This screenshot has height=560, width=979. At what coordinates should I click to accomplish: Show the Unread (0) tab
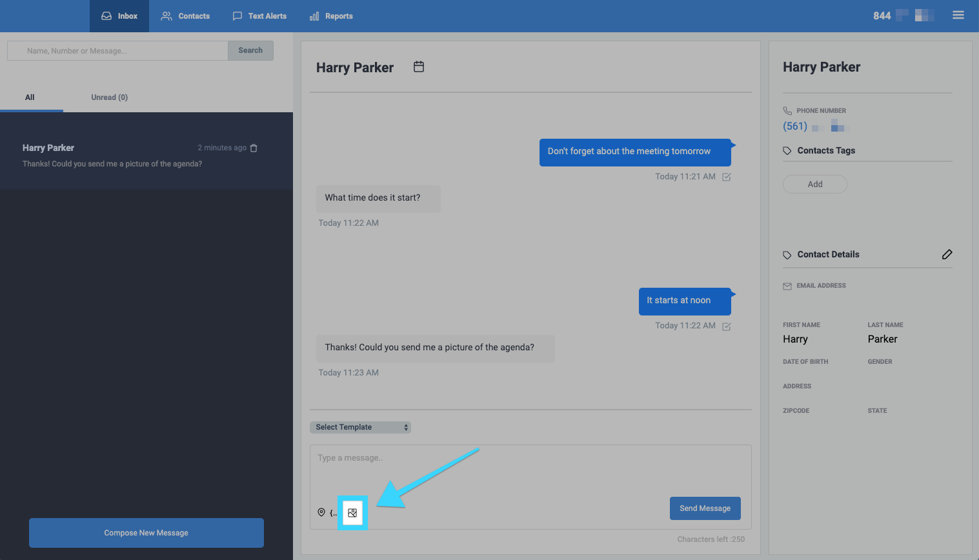(x=110, y=97)
